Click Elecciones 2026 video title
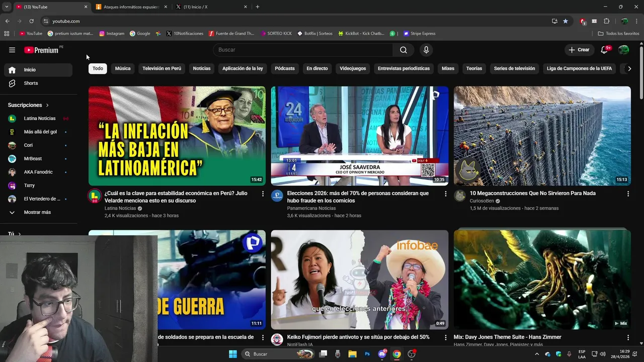 point(358,197)
